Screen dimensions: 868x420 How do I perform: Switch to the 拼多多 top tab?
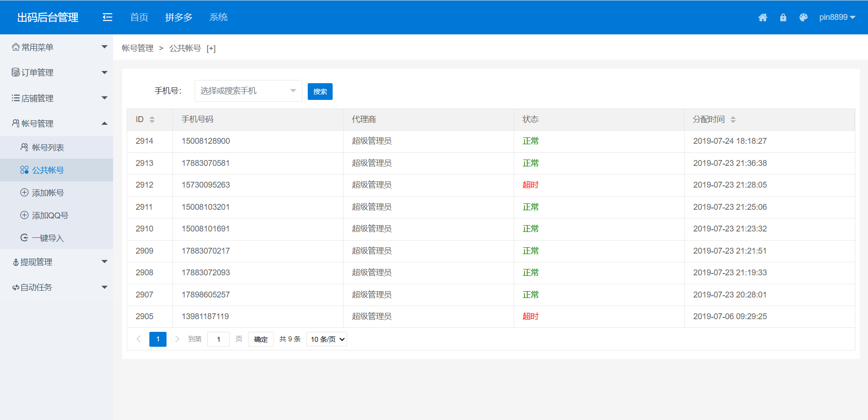[x=179, y=17]
